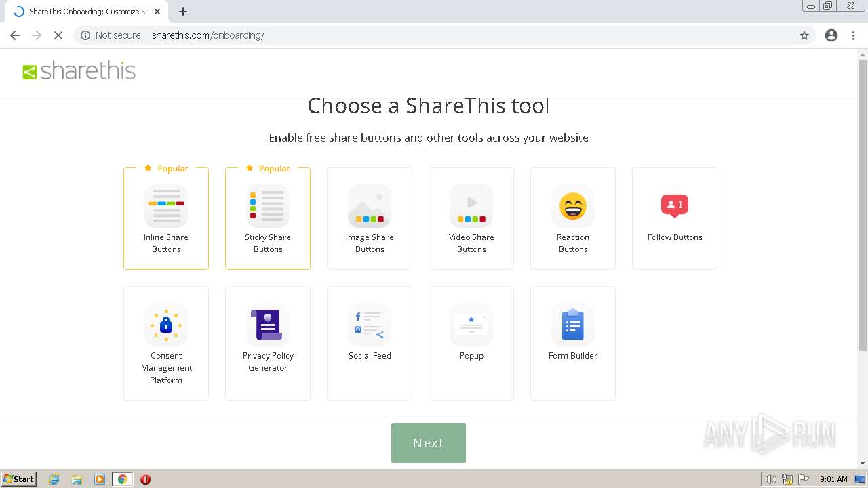Select the Inline Share Buttons icon

(166, 206)
